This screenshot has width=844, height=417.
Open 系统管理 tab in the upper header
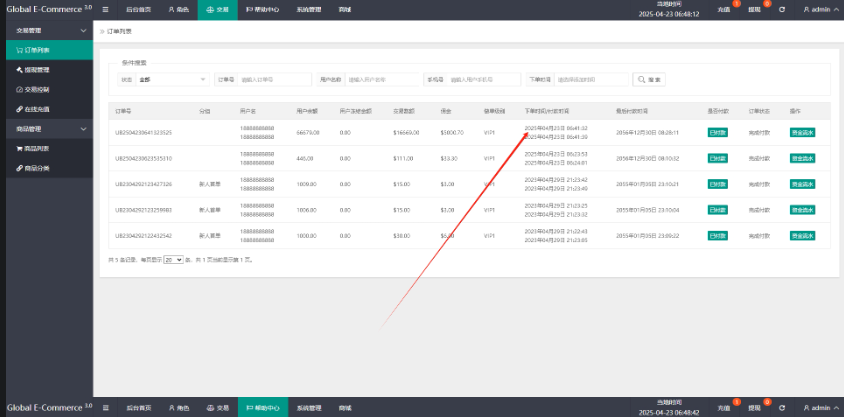(308, 10)
